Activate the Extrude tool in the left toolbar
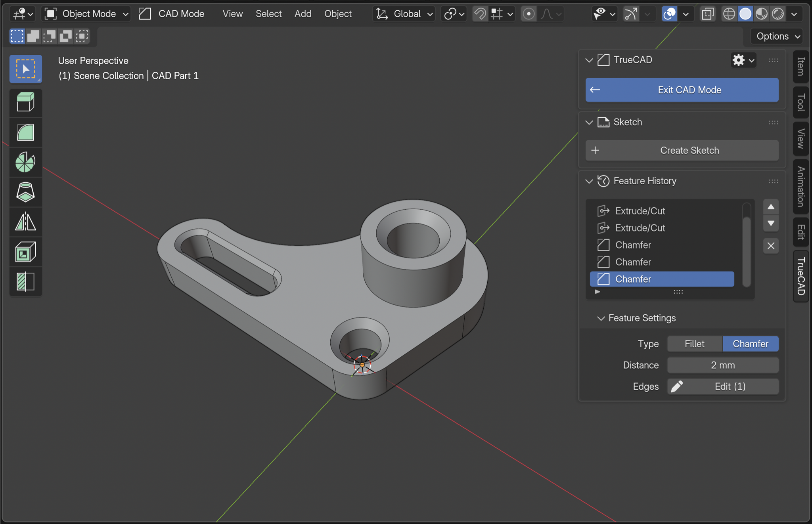812x524 pixels. 26,102
